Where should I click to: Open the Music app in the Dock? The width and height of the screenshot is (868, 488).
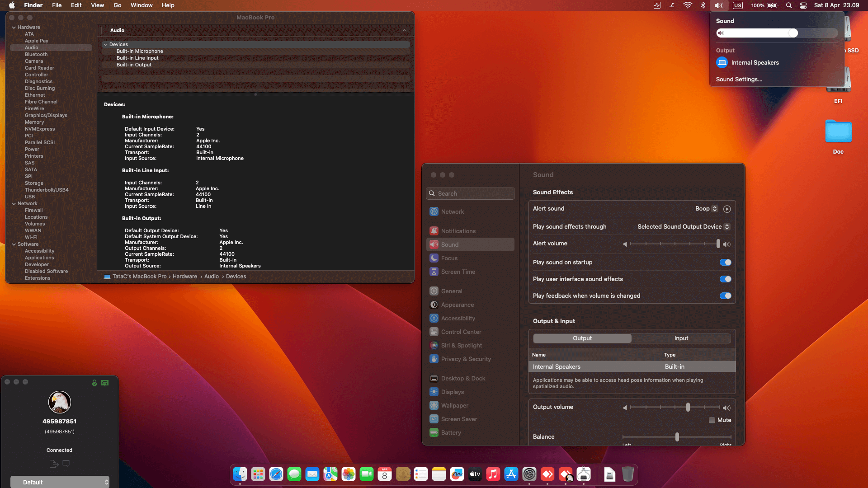[493, 474]
